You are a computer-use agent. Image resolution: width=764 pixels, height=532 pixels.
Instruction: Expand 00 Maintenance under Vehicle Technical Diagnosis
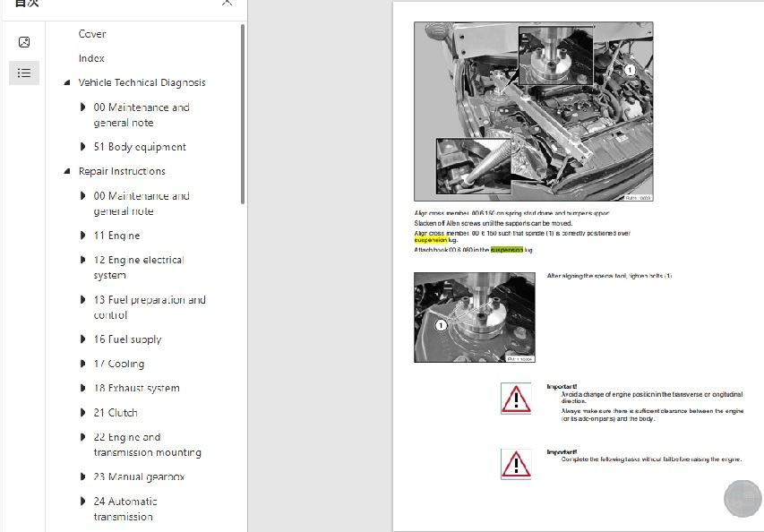82,107
